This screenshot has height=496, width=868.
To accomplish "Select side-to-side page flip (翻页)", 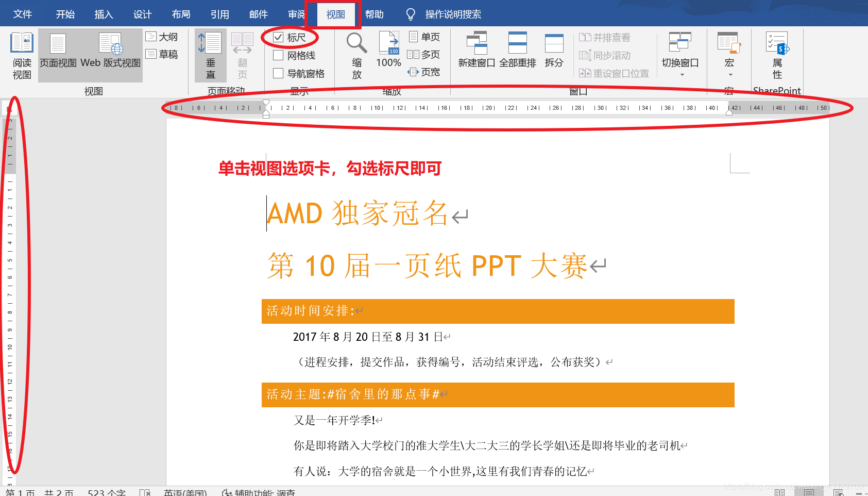I will click(242, 56).
